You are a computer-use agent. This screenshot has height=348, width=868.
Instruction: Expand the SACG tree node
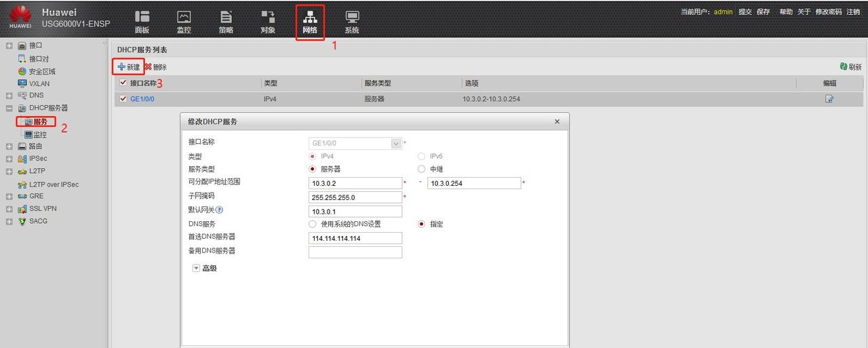tap(9, 221)
